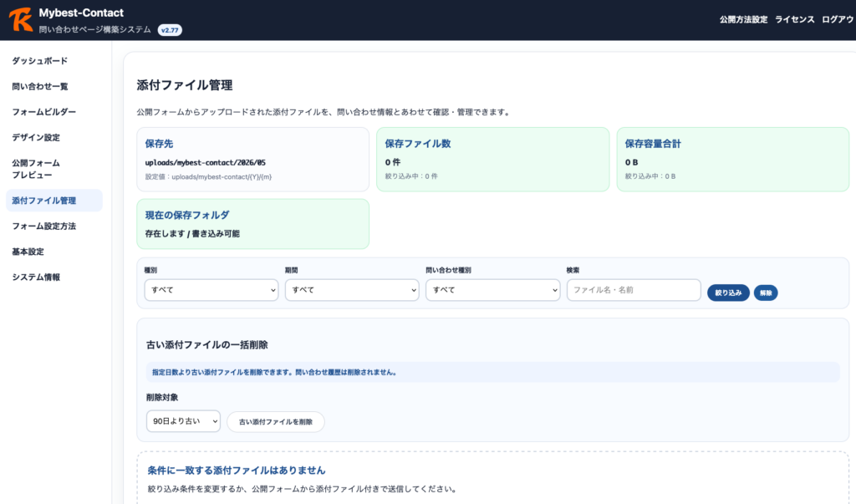
Task: Click the v2.77 version badge
Action: (x=170, y=30)
